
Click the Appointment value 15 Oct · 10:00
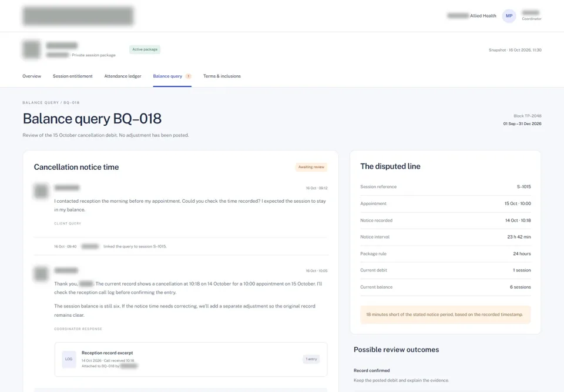pyautogui.click(x=518, y=203)
